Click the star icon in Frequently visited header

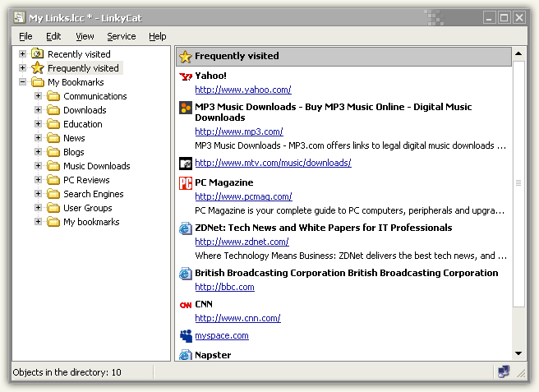tap(186, 57)
